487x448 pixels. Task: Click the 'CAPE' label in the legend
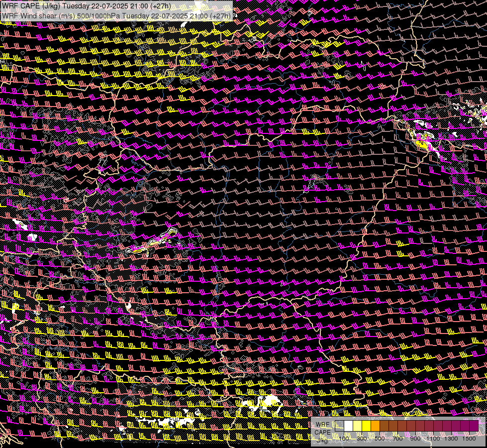(x=322, y=432)
